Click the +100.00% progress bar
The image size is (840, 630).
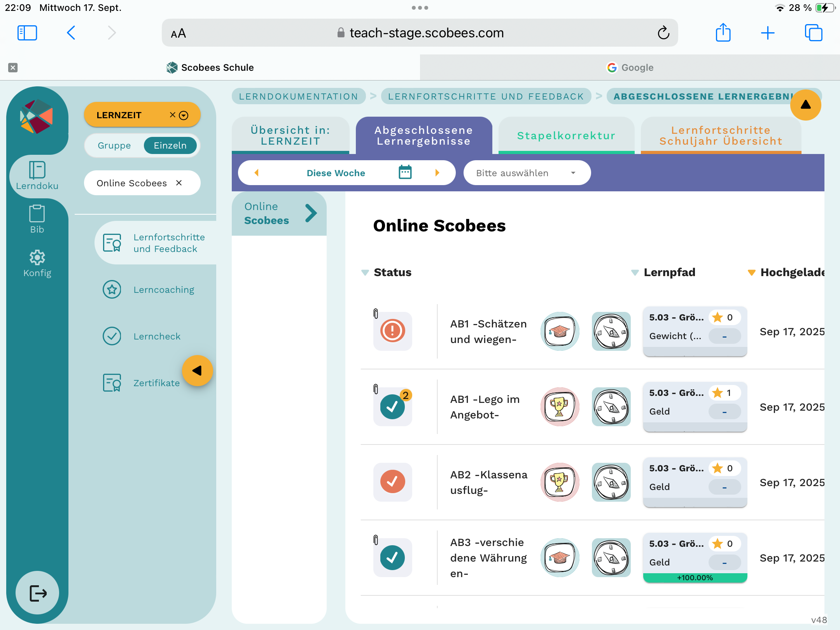(695, 578)
